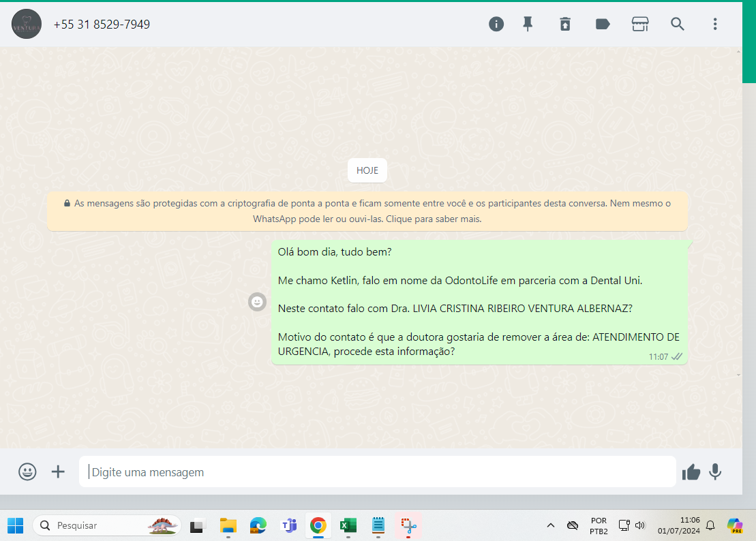
Task: Click the double check read receipt
Action: click(x=677, y=356)
